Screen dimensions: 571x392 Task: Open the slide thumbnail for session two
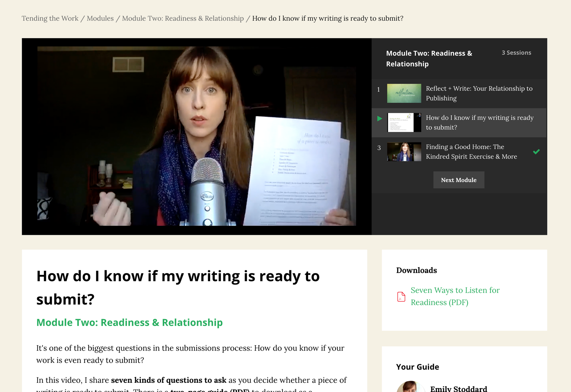tap(404, 122)
